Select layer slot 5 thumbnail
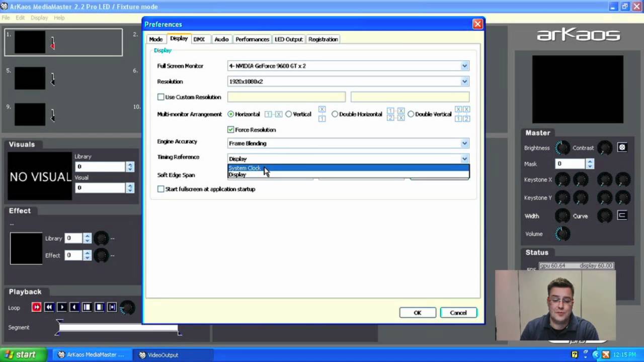This screenshot has height=362, width=644. tap(30, 78)
